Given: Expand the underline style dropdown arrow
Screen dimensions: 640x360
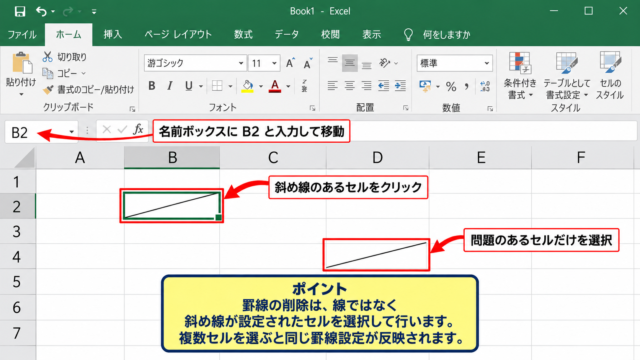Looking at the screenshot, I should pyautogui.click(x=201, y=86).
